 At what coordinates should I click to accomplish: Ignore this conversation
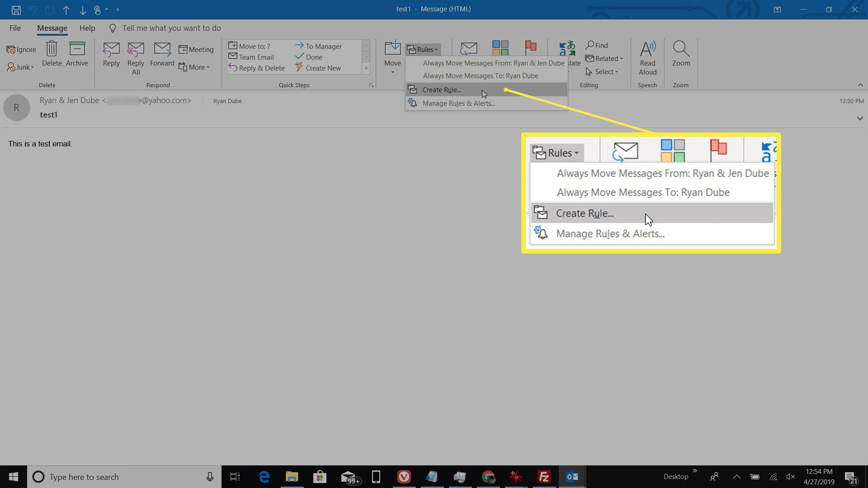click(21, 49)
